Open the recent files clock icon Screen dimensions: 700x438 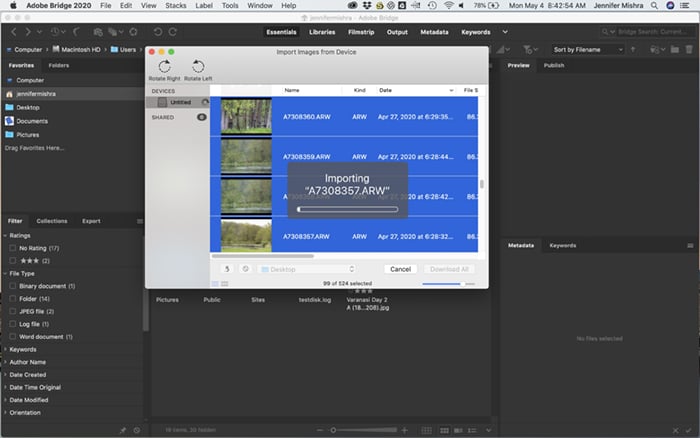click(x=55, y=32)
